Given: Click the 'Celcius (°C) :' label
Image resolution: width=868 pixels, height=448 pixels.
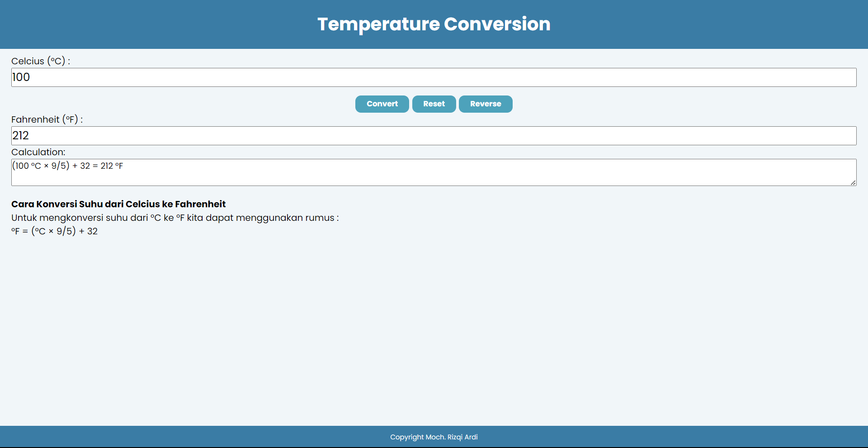Looking at the screenshot, I should [x=41, y=61].
